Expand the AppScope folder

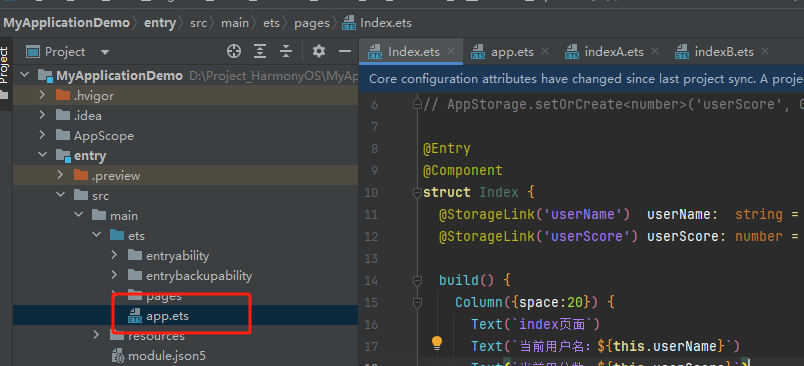point(43,135)
